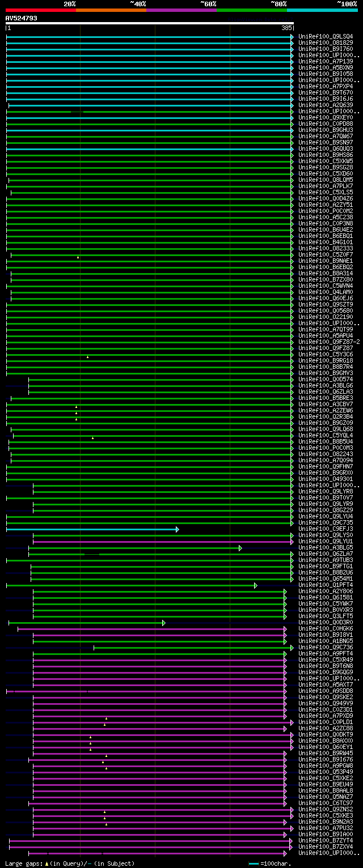
Task: Click arrowhead icon beside UniRef100_B9GHU3
Action: click(x=292, y=130)
